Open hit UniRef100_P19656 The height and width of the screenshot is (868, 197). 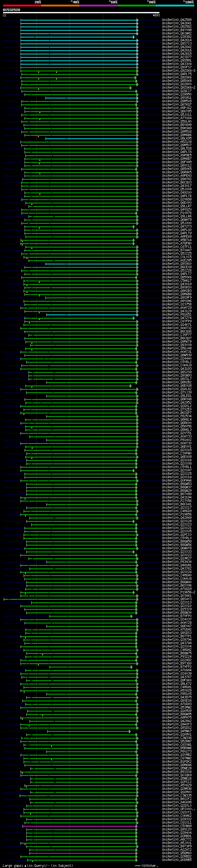pyautogui.click(x=177, y=514)
